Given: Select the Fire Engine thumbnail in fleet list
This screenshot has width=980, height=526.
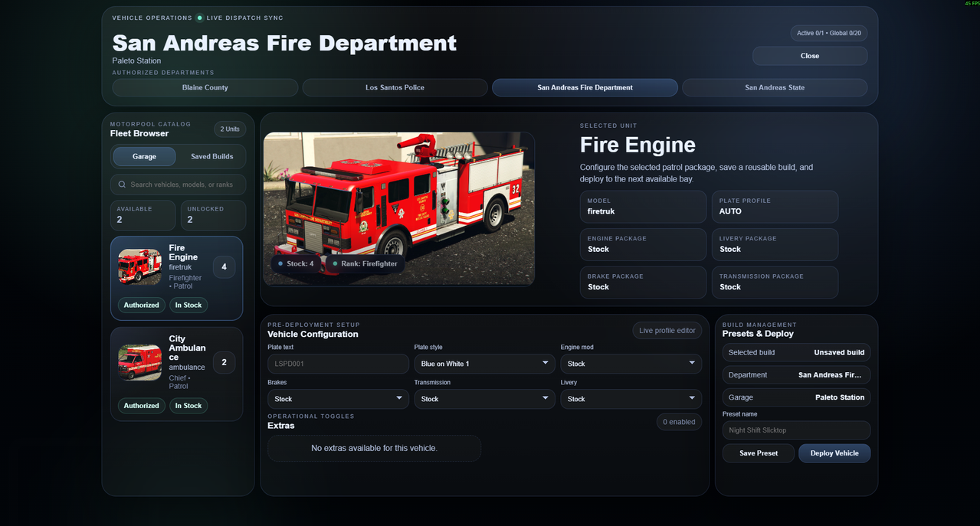Looking at the screenshot, I should 139,267.
